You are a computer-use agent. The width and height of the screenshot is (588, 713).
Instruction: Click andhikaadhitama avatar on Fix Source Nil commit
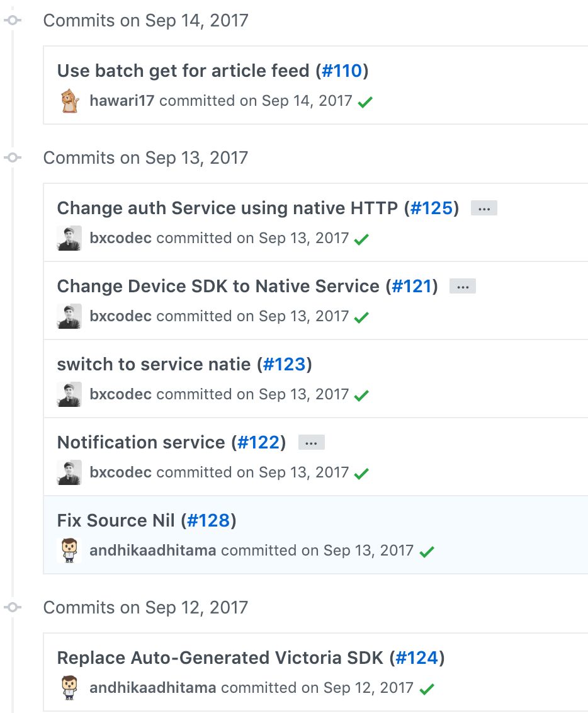pos(69,550)
